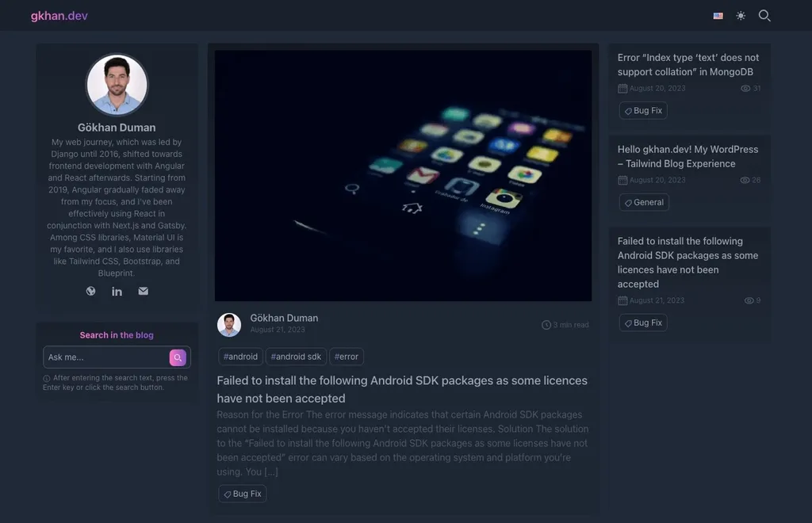Toggle light mode with sun icon
The height and width of the screenshot is (523, 812).
tap(741, 16)
